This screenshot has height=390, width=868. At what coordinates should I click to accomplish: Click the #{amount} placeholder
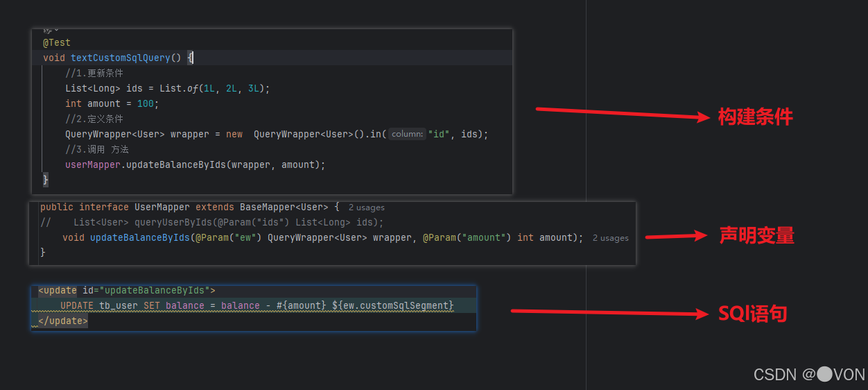pyautogui.click(x=302, y=305)
